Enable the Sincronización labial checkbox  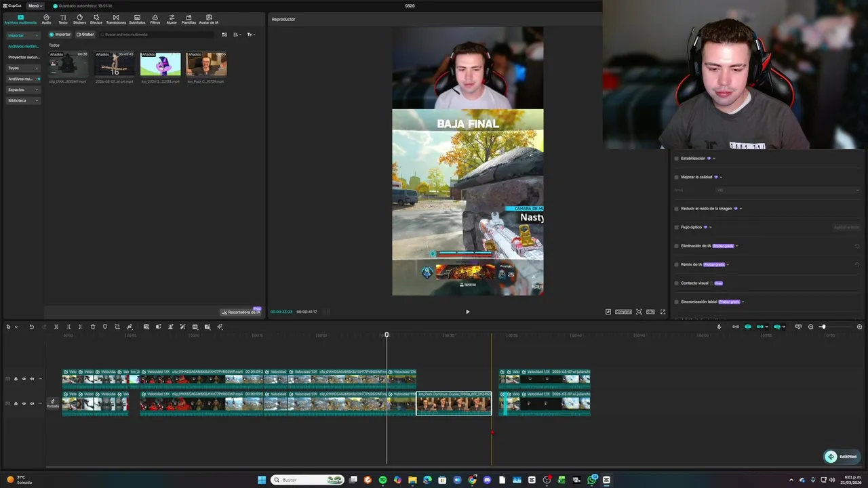pyautogui.click(x=676, y=302)
